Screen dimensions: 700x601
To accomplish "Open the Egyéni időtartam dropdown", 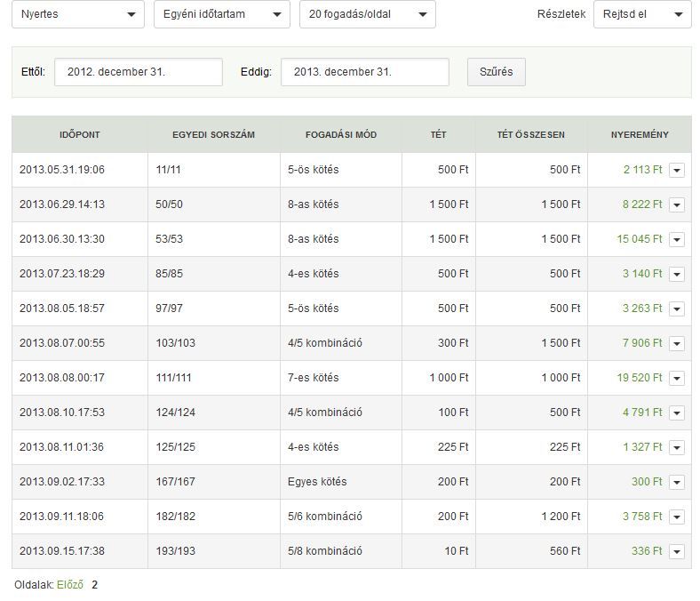I will 221,14.
